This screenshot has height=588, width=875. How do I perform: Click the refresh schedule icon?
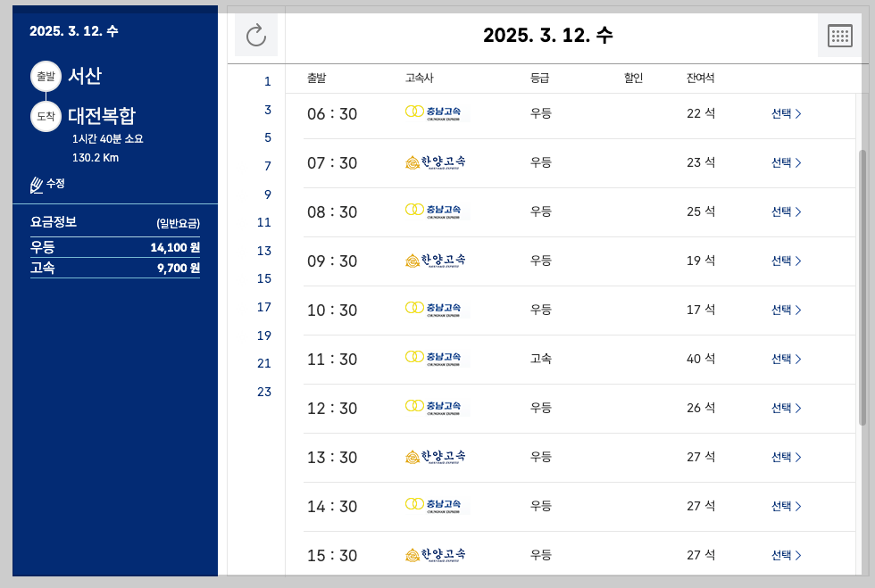pyautogui.click(x=256, y=35)
